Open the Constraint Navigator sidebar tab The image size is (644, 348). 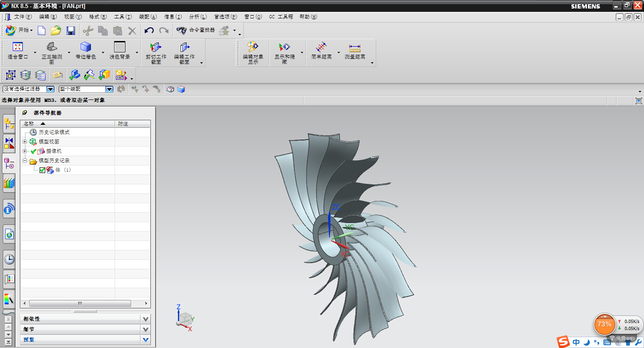pos(9,143)
